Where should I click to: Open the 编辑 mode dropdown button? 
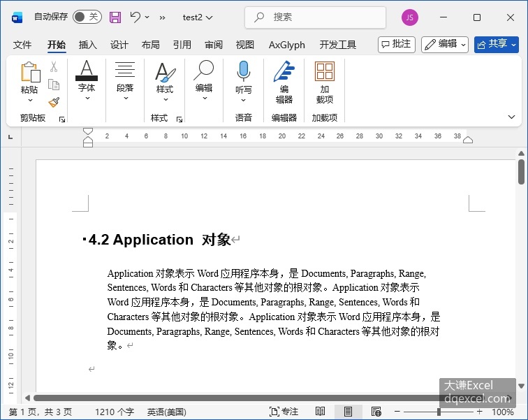point(445,45)
